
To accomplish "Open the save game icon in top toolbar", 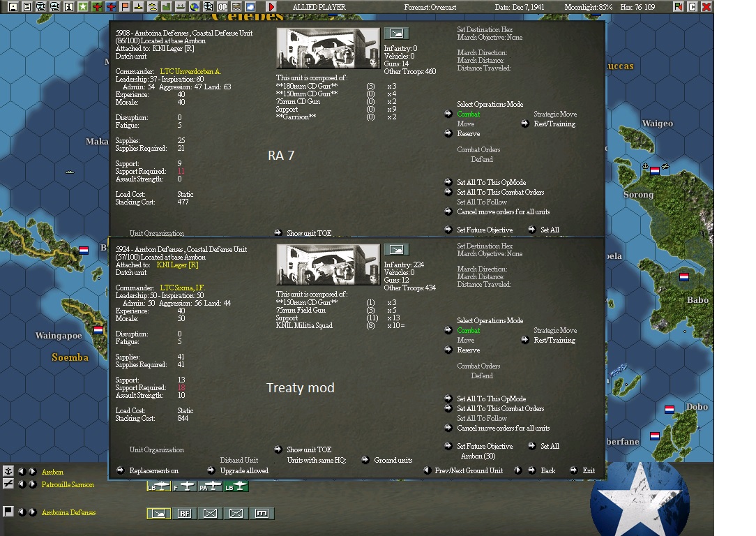I will coord(13,7).
